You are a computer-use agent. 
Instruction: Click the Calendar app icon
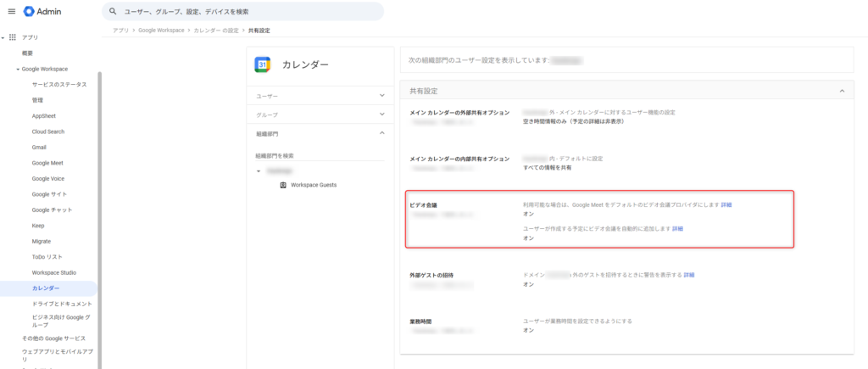[x=262, y=64]
